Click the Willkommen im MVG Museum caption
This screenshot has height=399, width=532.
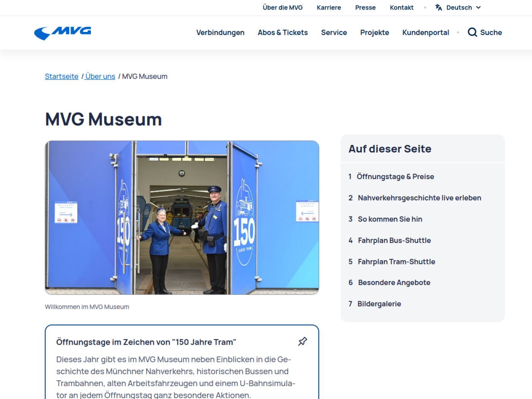tap(87, 307)
